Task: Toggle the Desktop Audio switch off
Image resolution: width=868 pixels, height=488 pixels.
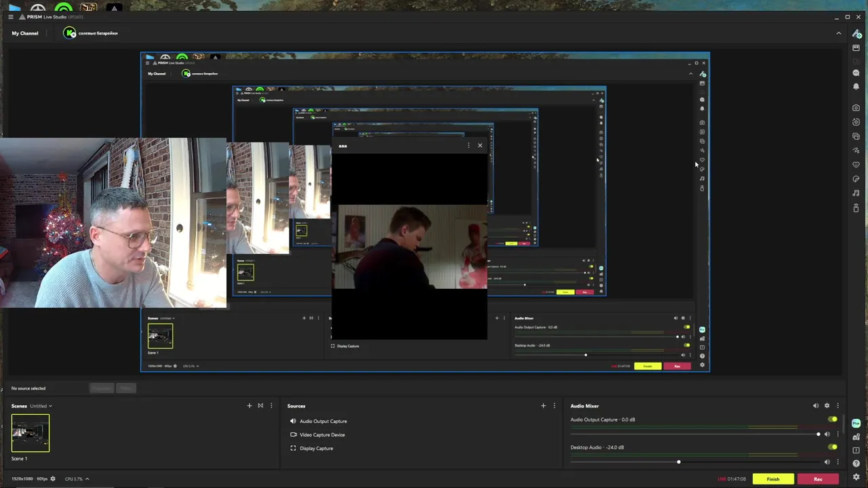Action: click(833, 447)
